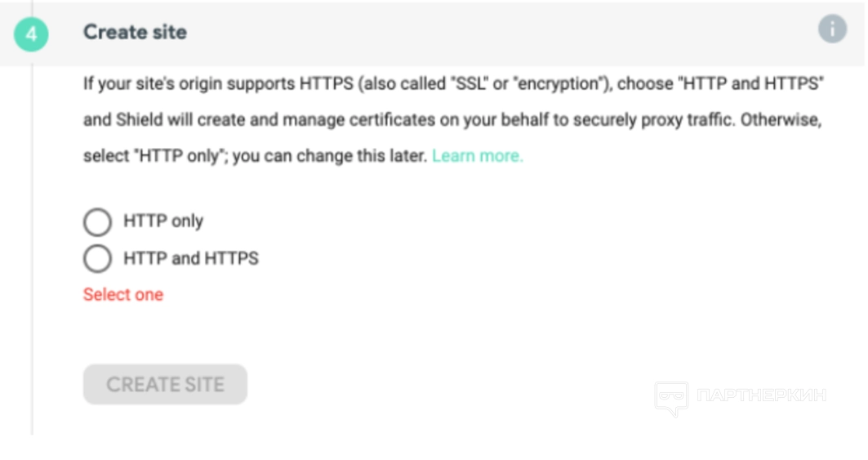Viewport: 868px width, 460px height.
Task: Click the red "Select one" error message
Action: [x=123, y=295]
